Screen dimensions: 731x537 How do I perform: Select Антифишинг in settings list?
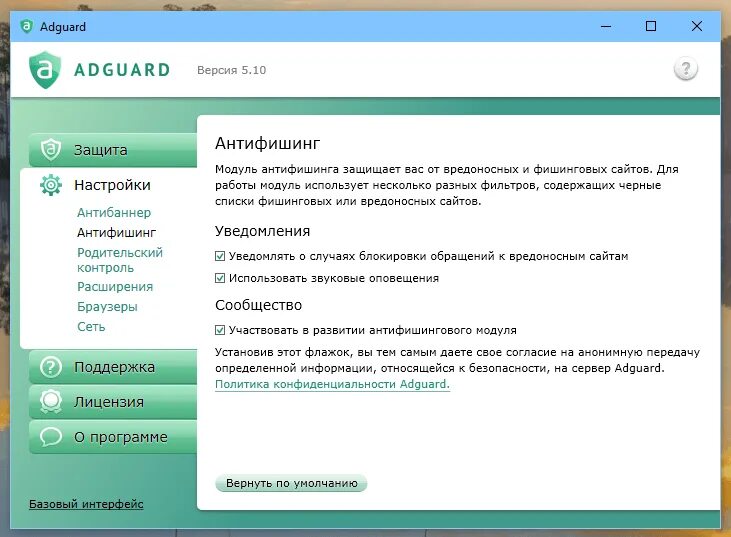coord(117,233)
